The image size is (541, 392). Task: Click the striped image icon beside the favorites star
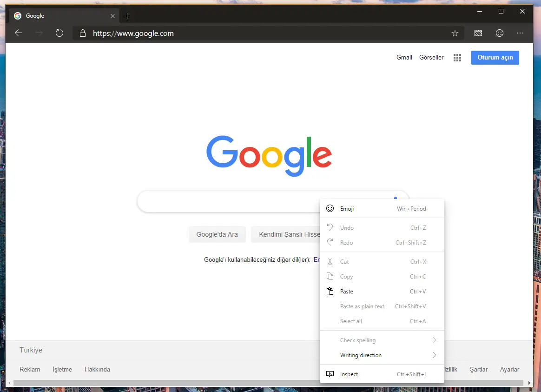(478, 33)
